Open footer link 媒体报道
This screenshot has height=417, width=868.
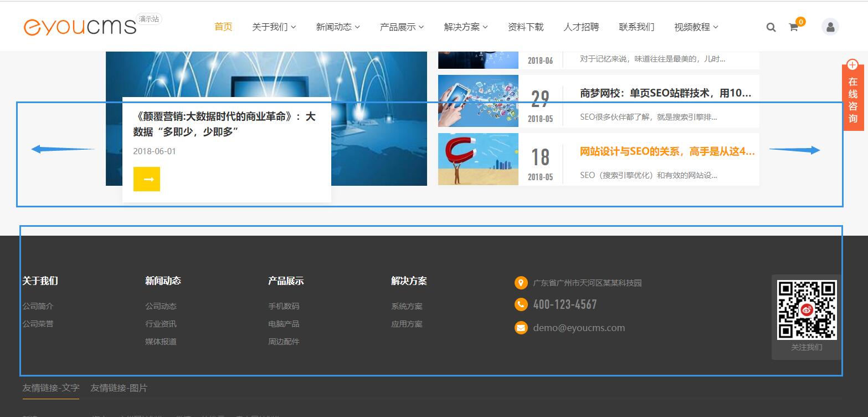tap(161, 342)
